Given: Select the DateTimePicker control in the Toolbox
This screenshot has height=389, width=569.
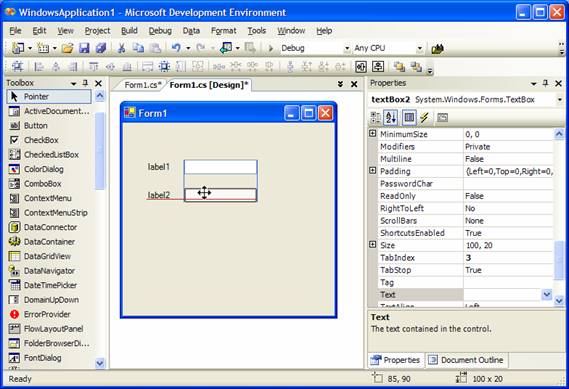Looking at the screenshot, I should (x=49, y=285).
